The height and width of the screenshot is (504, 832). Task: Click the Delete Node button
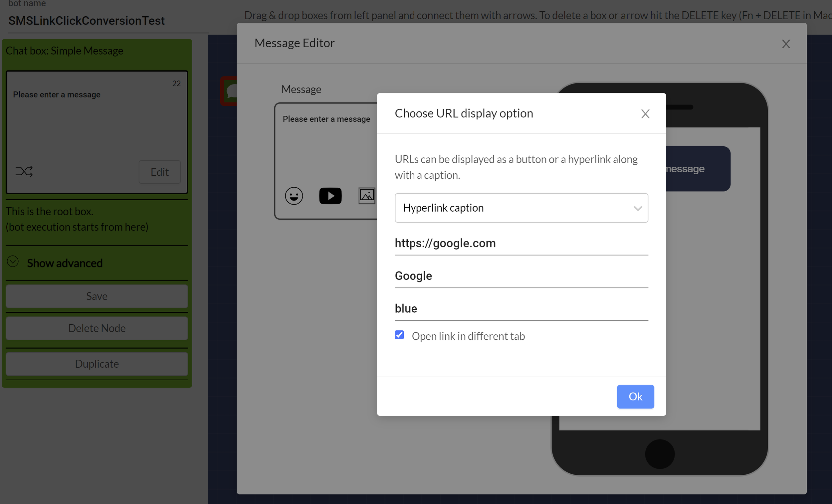97,328
